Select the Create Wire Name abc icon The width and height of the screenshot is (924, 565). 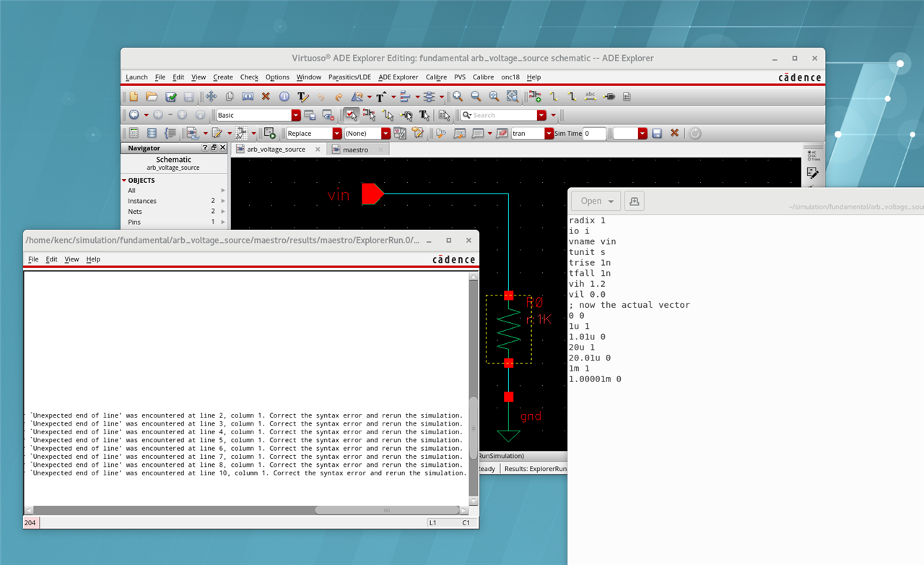click(590, 96)
